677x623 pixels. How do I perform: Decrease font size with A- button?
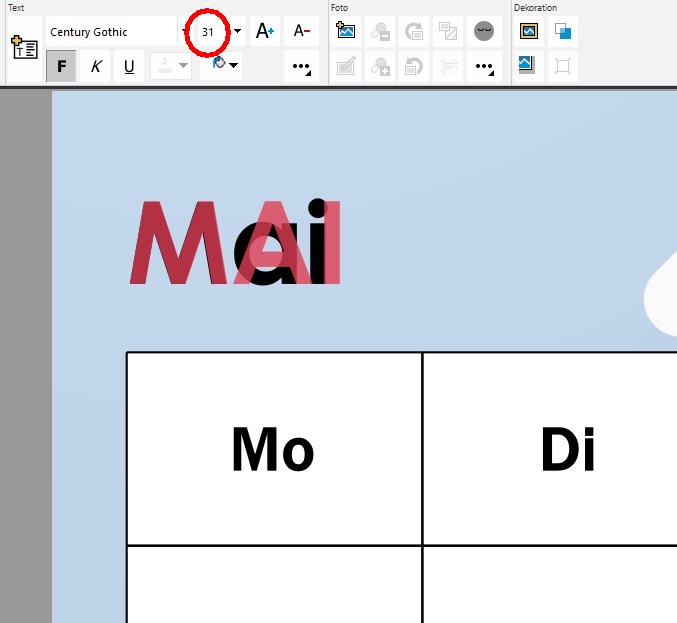[301, 31]
